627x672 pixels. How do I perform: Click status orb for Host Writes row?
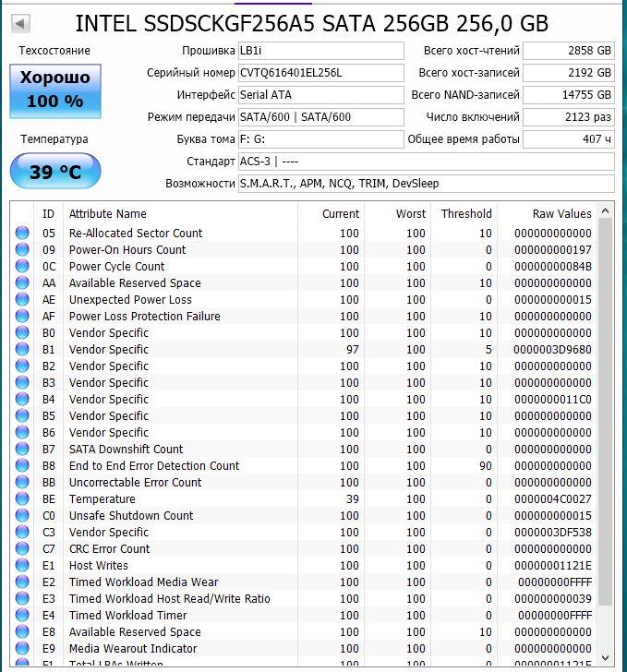pos(22,565)
